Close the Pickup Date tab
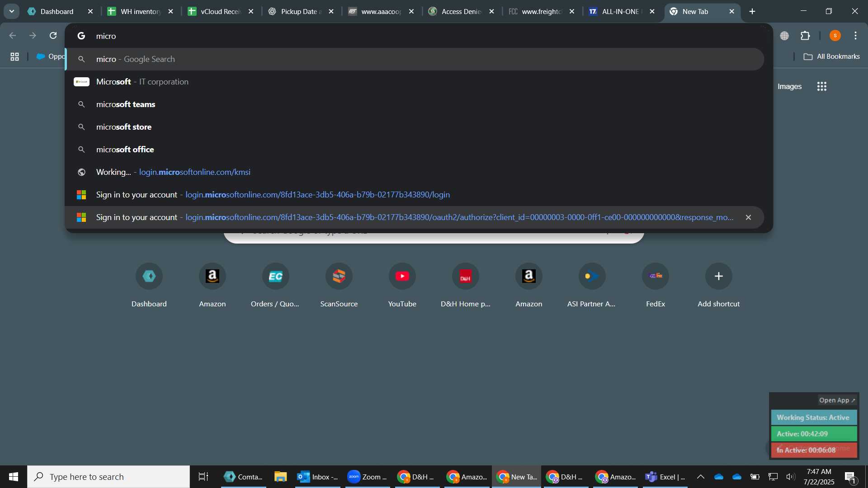868x488 pixels. 331,11
